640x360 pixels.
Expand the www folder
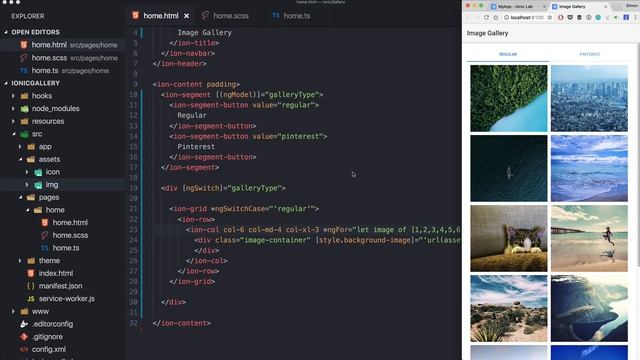click(13, 311)
